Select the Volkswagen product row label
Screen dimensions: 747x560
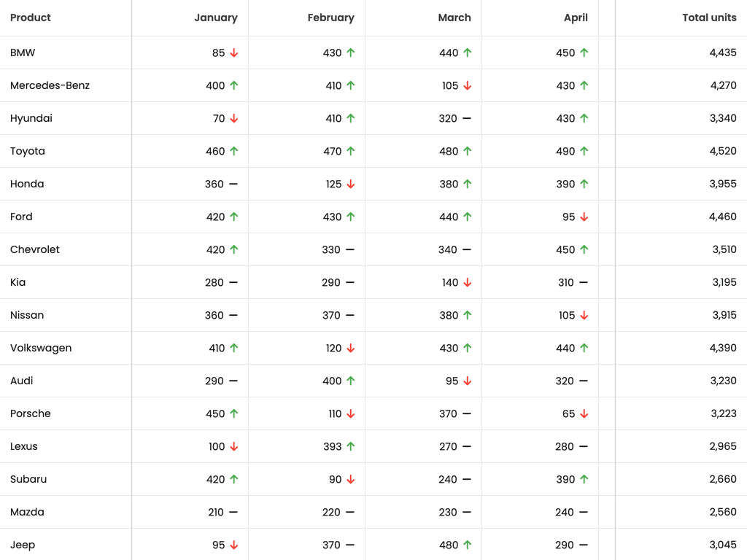coord(41,348)
